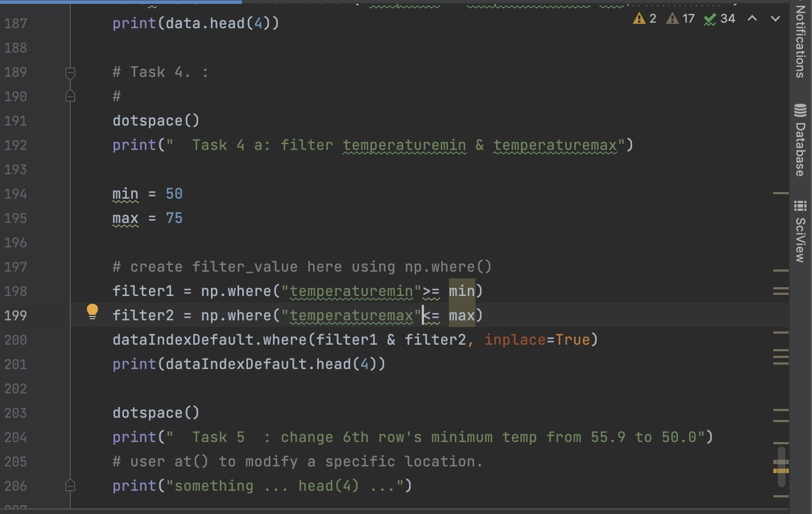Jump to next highlighted error arrow

click(775, 18)
